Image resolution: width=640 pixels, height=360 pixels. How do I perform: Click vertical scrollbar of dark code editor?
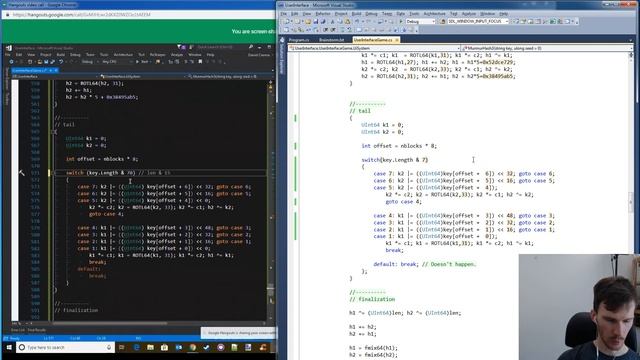(x=271, y=200)
